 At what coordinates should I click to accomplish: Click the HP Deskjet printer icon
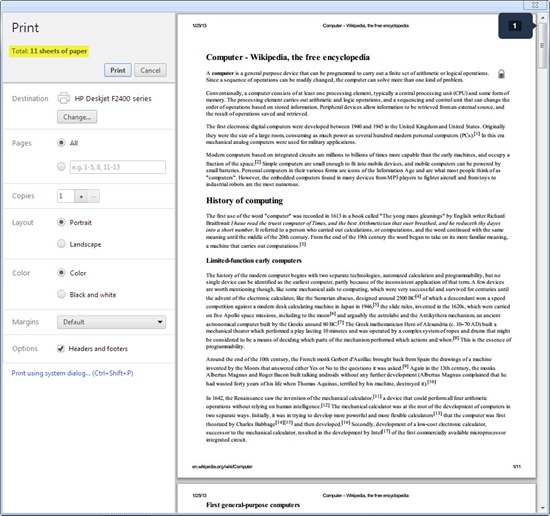pos(63,98)
